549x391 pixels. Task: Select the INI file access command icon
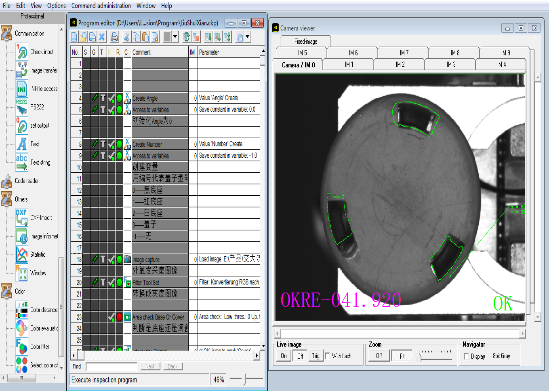tap(22, 89)
